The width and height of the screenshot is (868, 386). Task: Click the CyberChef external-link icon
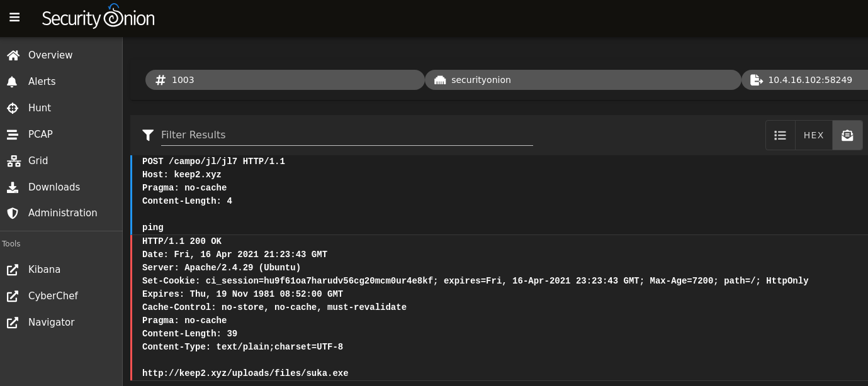pos(13,296)
